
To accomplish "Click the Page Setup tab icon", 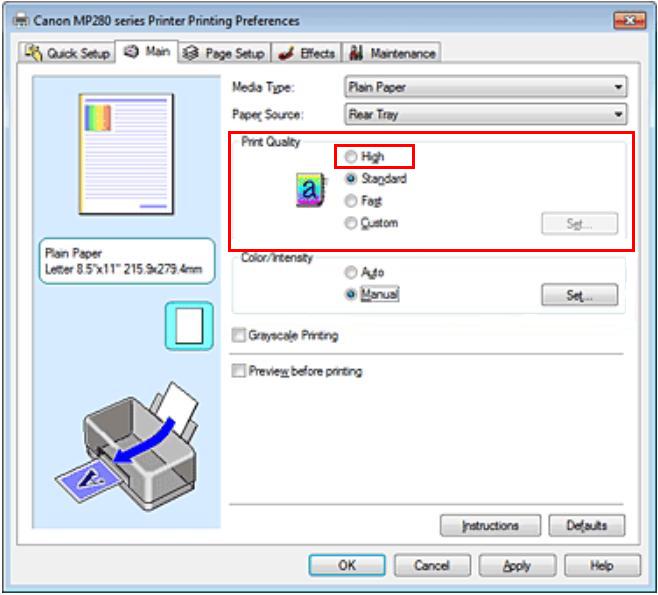I will coord(191,53).
